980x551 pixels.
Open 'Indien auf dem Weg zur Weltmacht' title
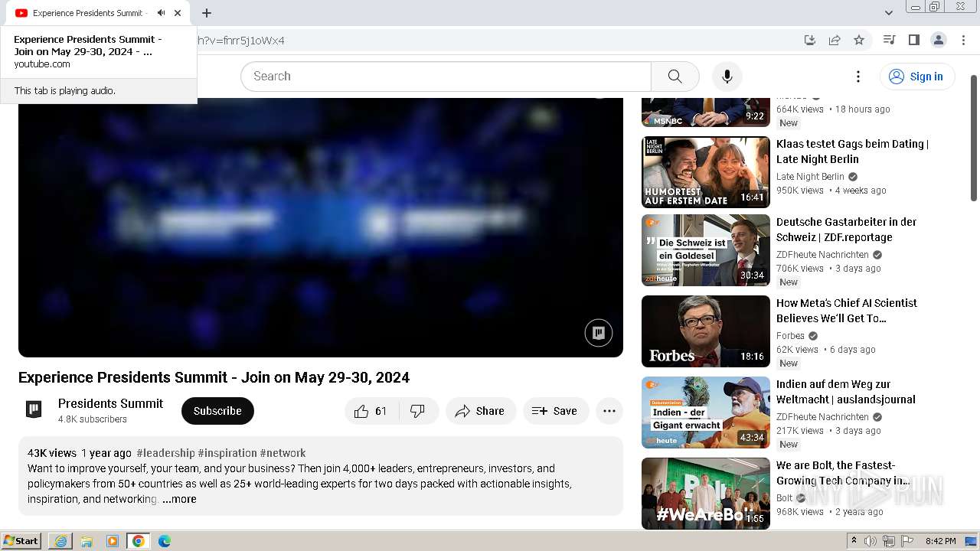846,392
